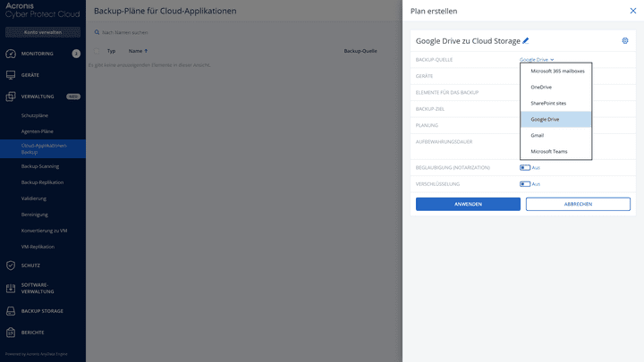Click the Backup Storage drive icon
This screenshot has width=644, height=362.
[11, 311]
